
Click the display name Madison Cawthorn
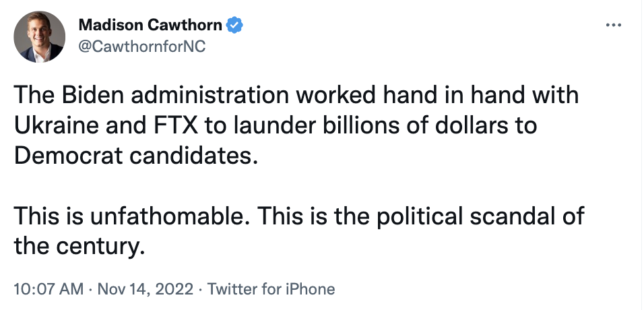click(150, 26)
